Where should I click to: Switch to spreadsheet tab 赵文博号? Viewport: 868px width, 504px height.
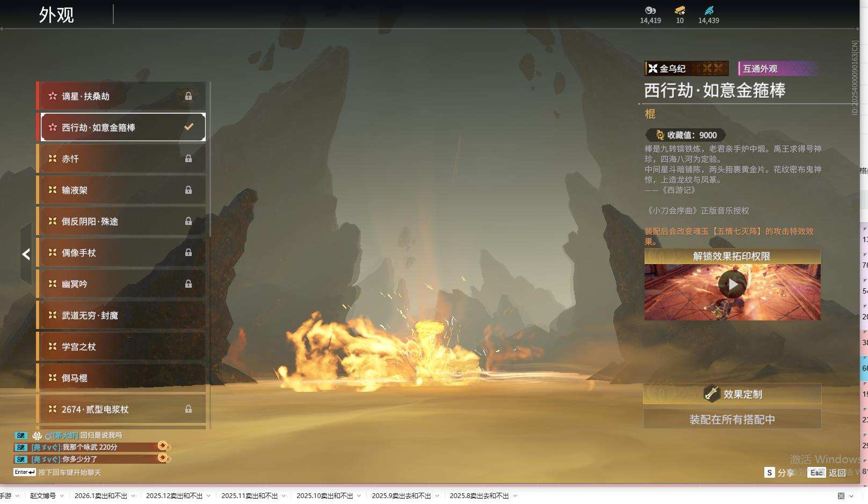[x=43, y=496]
